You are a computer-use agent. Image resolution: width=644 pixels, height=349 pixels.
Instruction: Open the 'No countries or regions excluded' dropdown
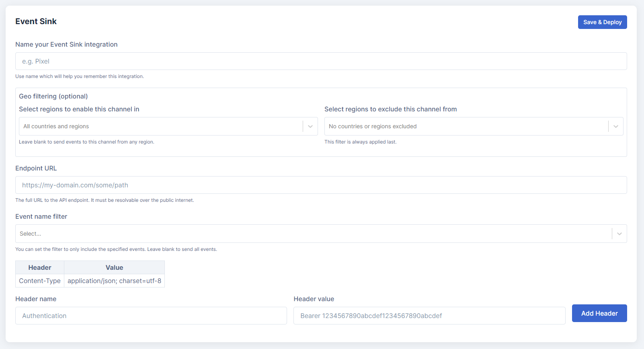tap(466, 126)
